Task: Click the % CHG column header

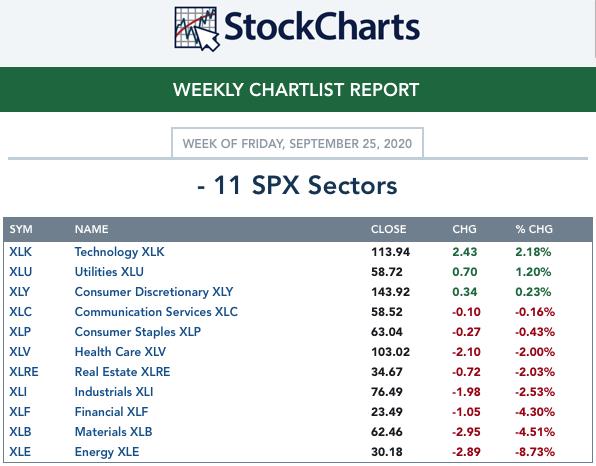Action: 534,229
